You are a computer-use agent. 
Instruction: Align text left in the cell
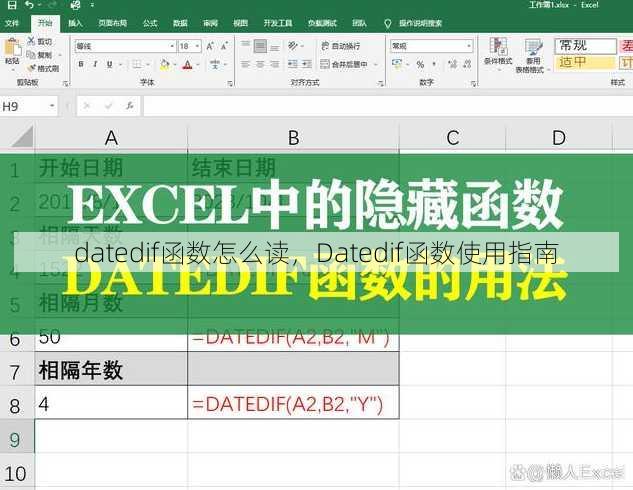pyautogui.click(x=245, y=64)
